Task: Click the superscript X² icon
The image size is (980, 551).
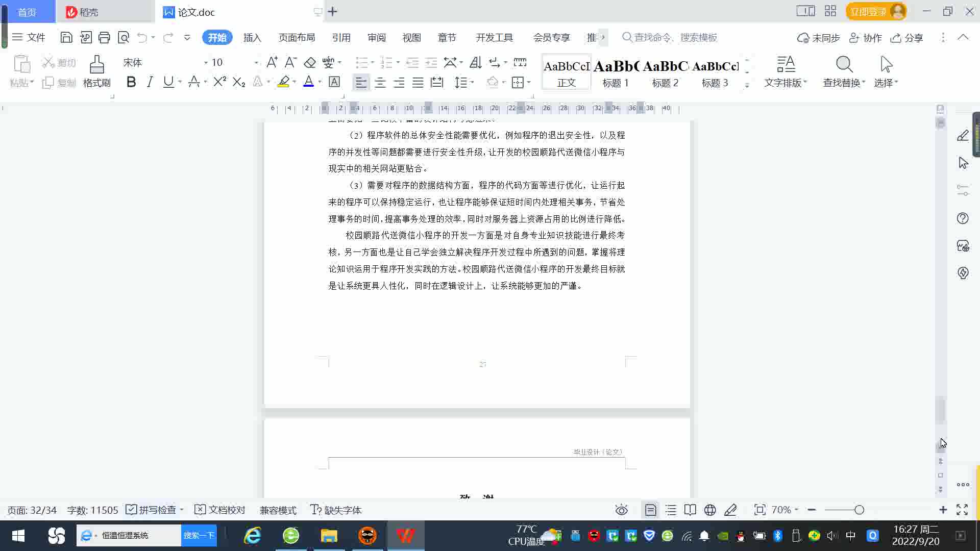Action: [219, 82]
